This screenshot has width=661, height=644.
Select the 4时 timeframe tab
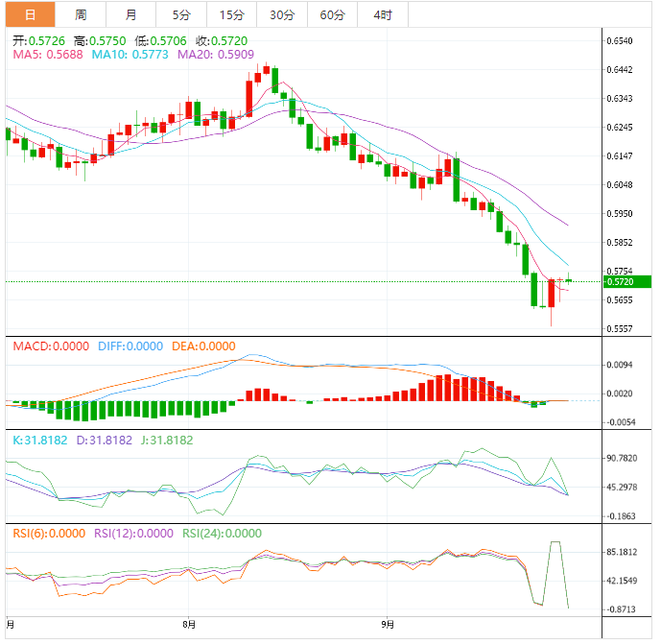[x=383, y=14]
